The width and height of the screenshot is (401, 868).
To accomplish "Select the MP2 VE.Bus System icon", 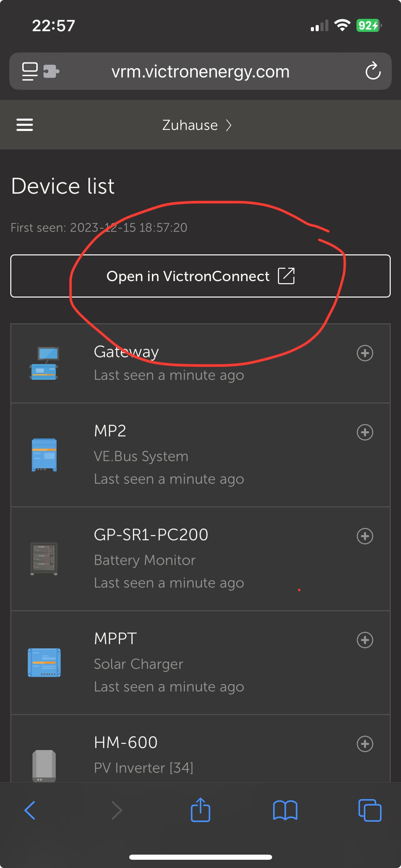I will tap(44, 455).
